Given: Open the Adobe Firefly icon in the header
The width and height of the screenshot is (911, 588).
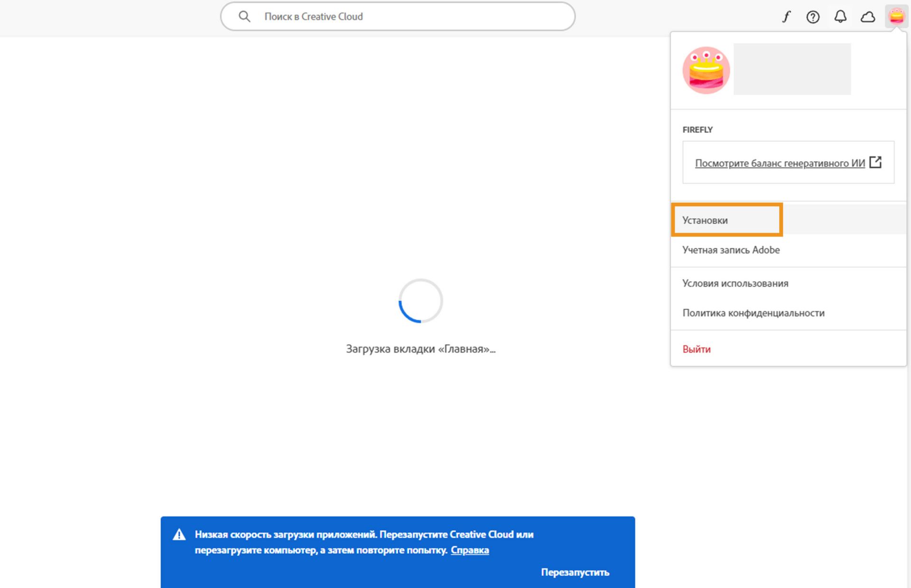Looking at the screenshot, I should click(x=786, y=17).
